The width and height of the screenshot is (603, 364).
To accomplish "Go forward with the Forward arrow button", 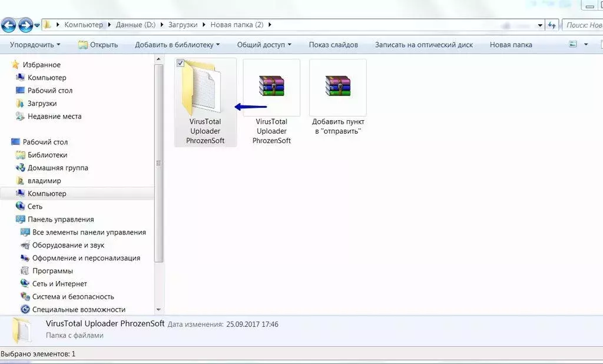I will 26,25.
